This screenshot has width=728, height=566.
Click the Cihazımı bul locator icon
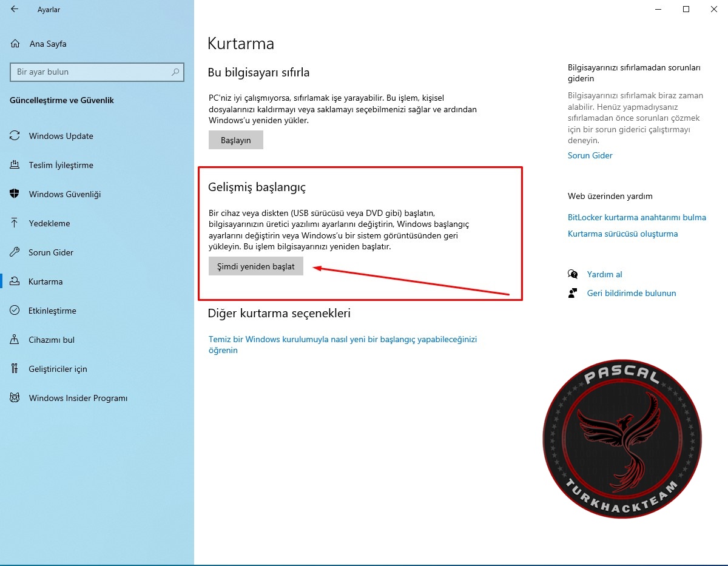point(15,340)
